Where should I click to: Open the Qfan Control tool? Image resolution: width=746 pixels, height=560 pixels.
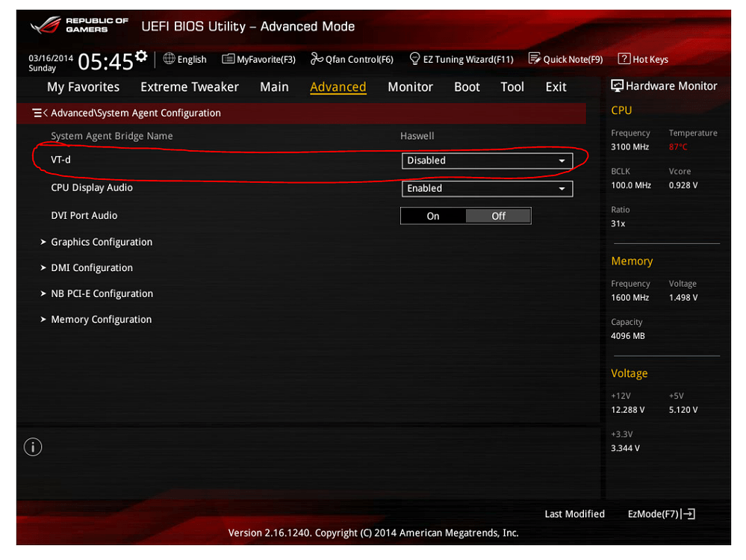pos(352,59)
